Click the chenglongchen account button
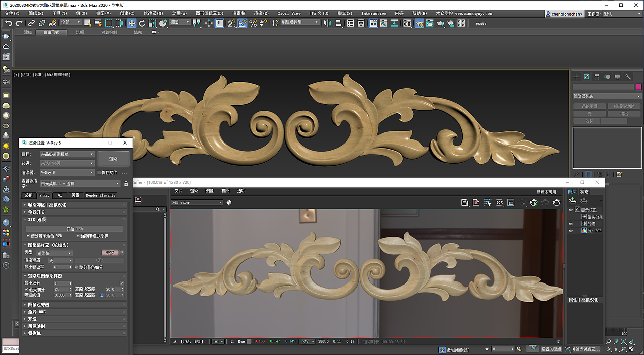This screenshot has height=355, width=644. [565, 14]
